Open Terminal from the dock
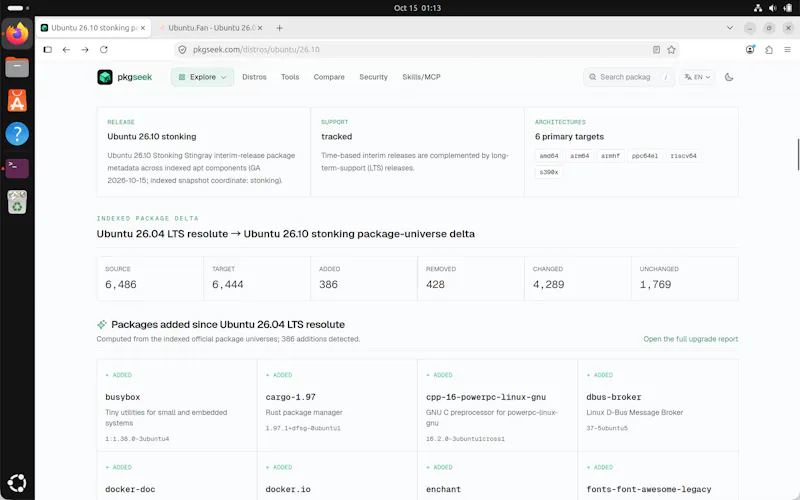This screenshot has width=800, height=500. pos(17,168)
